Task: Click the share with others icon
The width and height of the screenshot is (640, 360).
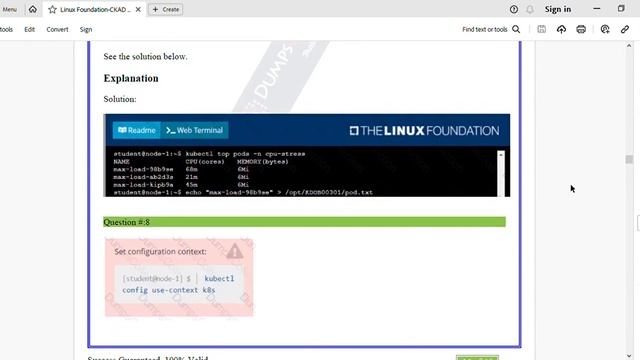Action: click(605, 29)
